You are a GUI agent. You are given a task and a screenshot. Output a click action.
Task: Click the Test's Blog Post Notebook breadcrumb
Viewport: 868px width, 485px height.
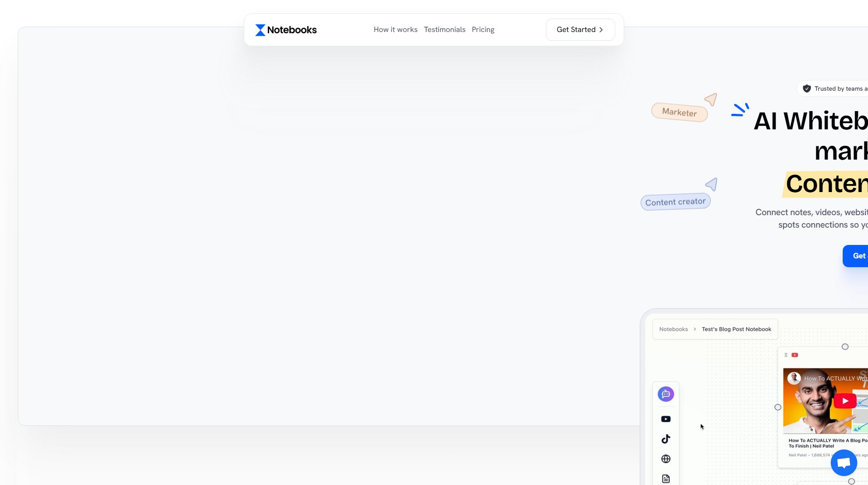[x=736, y=329]
